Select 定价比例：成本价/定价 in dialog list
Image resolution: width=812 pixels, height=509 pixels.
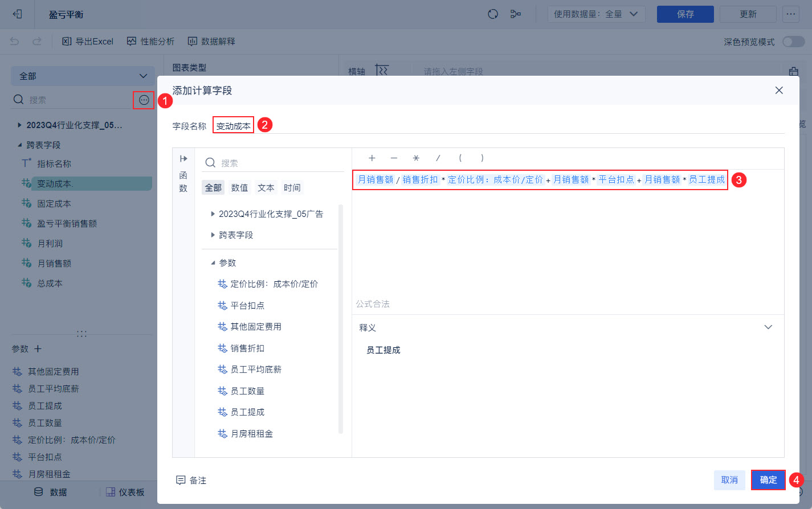pyautogui.click(x=269, y=284)
